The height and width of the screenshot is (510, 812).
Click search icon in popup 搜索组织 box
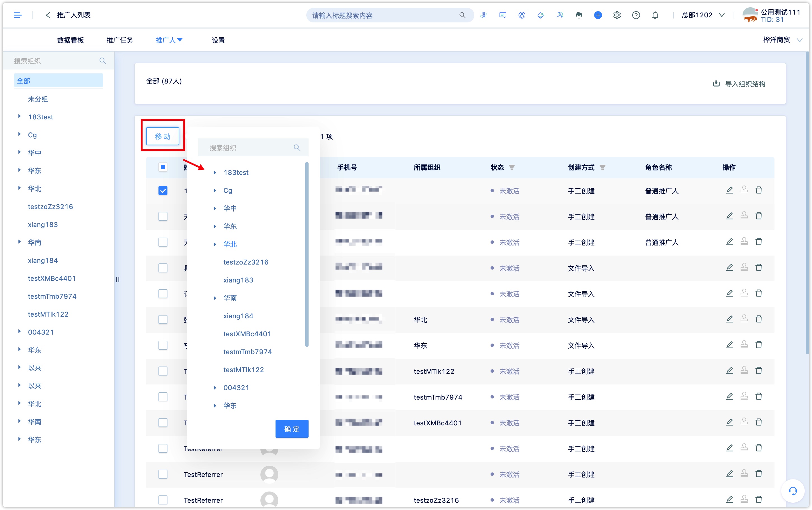(297, 148)
